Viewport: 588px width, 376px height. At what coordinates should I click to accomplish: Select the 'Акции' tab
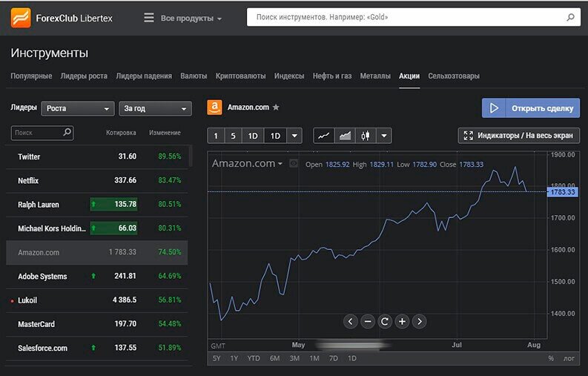coord(409,76)
